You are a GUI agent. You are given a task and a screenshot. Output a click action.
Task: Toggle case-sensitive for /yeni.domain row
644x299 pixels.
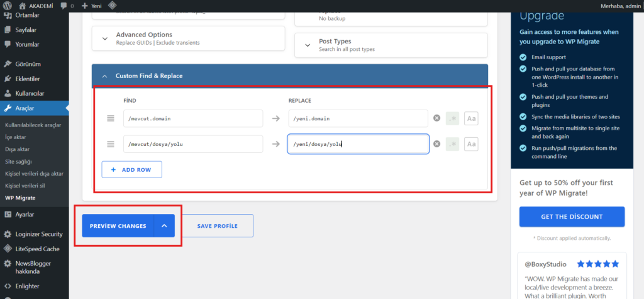(x=472, y=118)
